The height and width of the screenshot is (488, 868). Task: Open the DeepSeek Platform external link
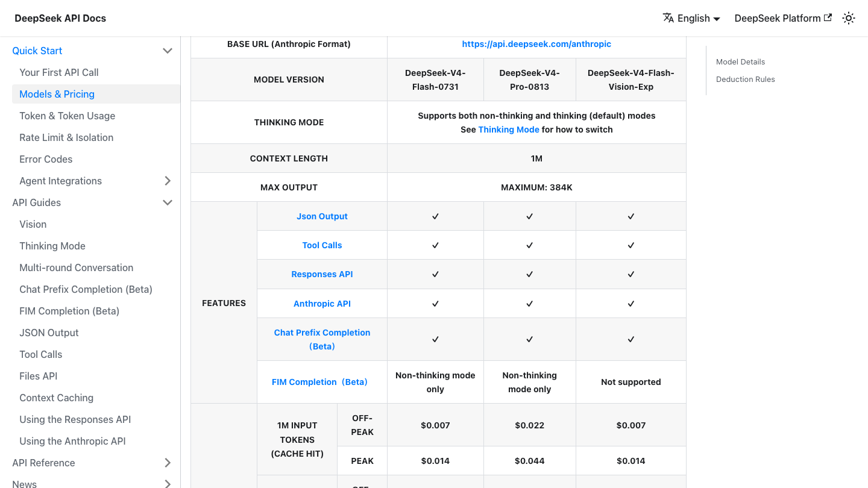pyautogui.click(x=783, y=18)
